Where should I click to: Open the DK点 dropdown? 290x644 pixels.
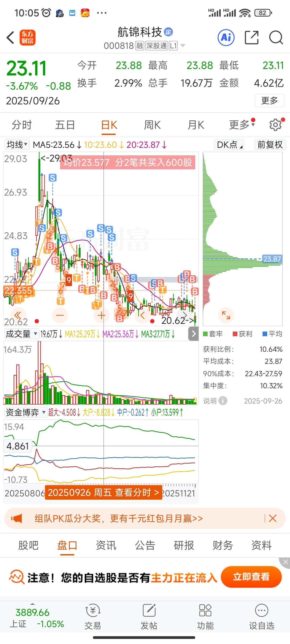coord(229,145)
